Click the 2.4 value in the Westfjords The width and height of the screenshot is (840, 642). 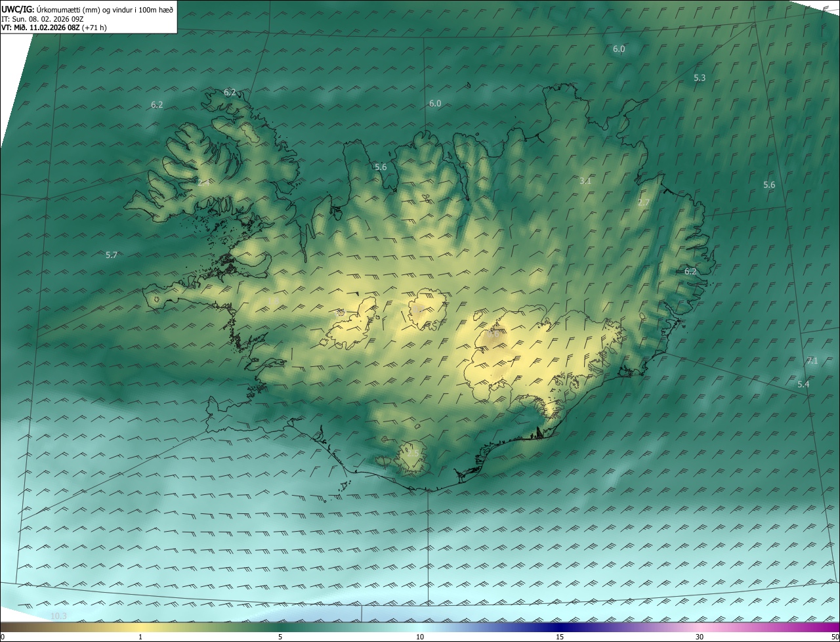(x=203, y=182)
